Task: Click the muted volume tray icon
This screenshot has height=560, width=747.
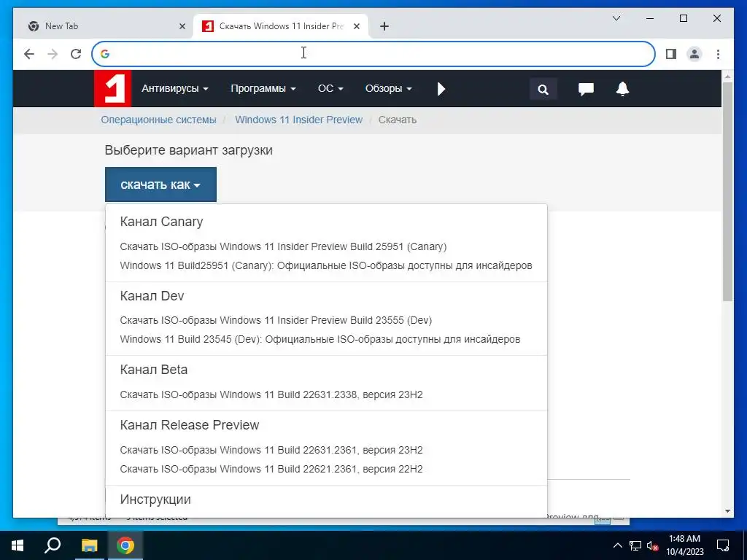Action: click(652, 545)
